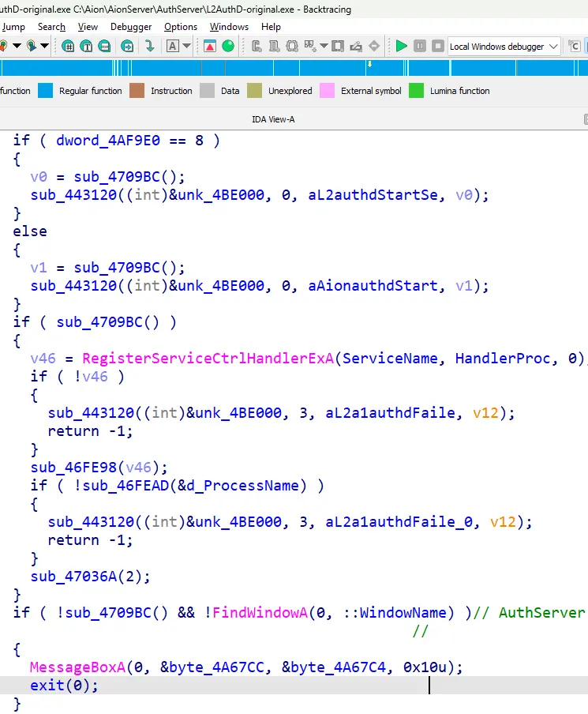588x714 pixels.
Task: Click the binary search toolbar icon
Action: [x=104, y=46]
